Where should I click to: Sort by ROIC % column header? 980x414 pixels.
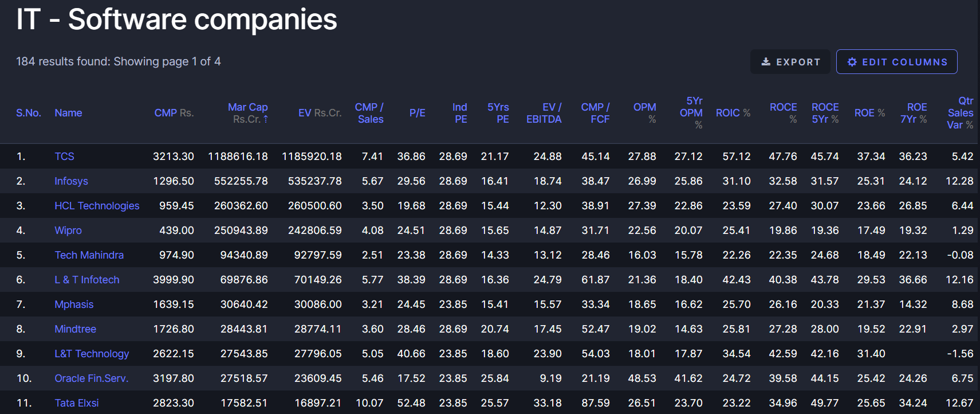tap(733, 113)
